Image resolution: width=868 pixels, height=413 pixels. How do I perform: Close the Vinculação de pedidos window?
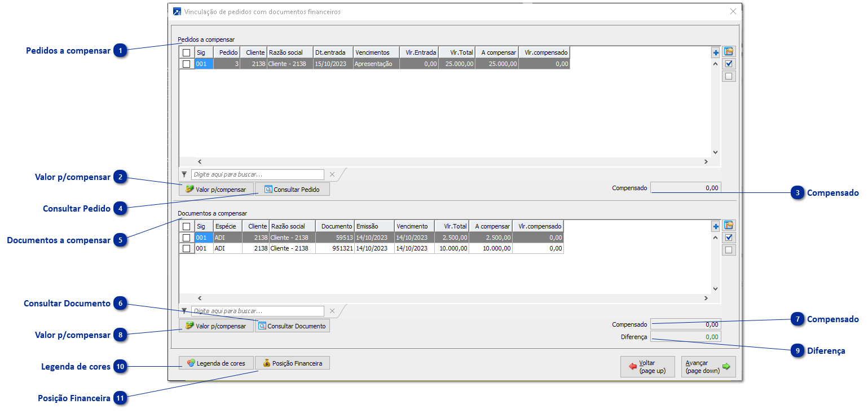click(733, 11)
